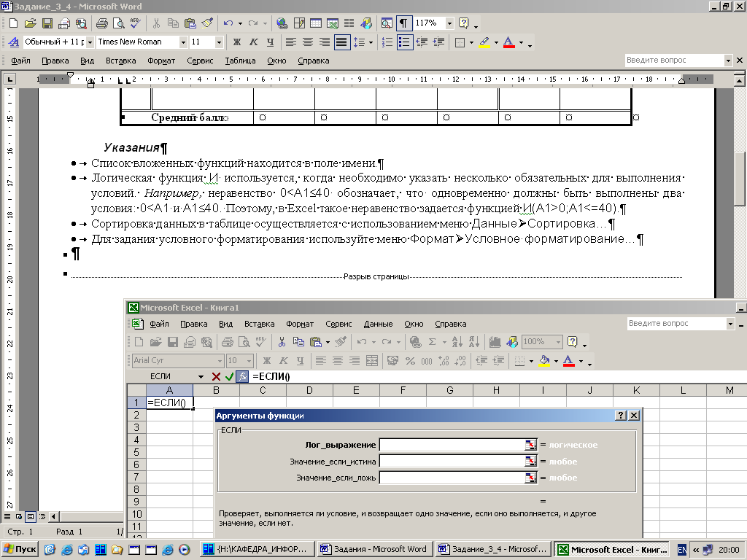Image resolution: width=747 pixels, height=560 pixels.
Task: Toggle numbered list in Word toolbar
Action: 387,42
